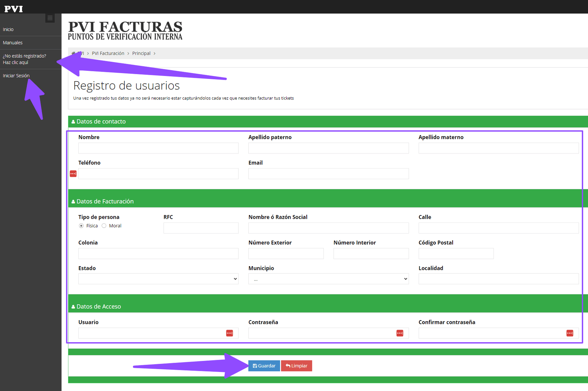588x391 pixels.
Task: Click the password manager icon in Usuario field
Action: pos(229,333)
